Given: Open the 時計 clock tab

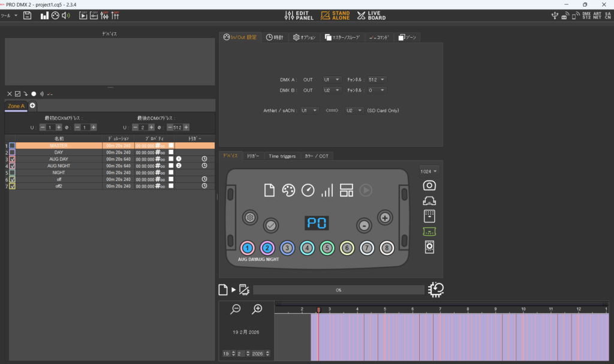Looking at the screenshot, I should pos(275,37).
